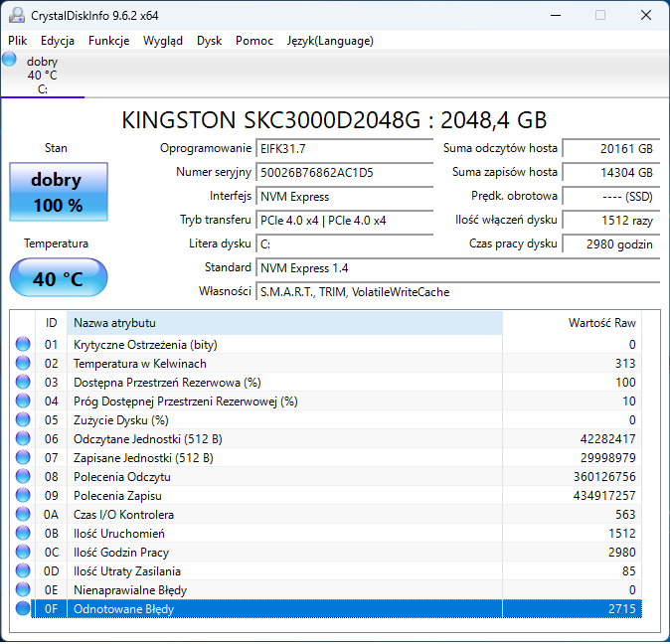Click status orb next to Ilość Utraty Zasilania
The image size is (670, 644).
tap(23, 570)
